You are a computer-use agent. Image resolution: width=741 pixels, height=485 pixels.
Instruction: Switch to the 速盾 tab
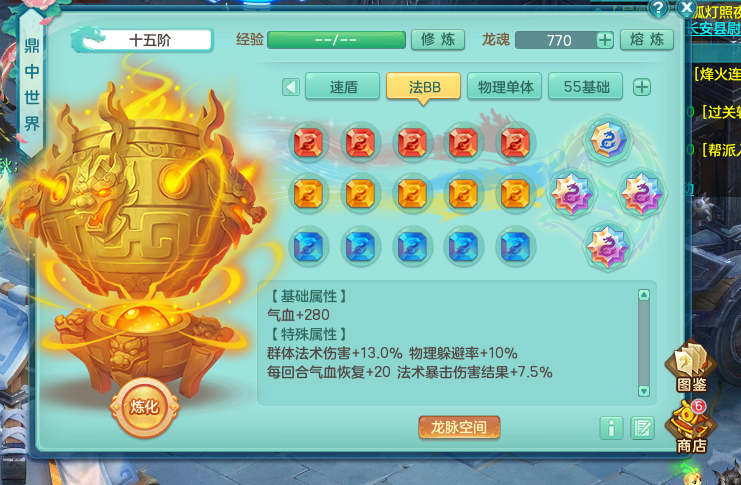pos(343,87)
